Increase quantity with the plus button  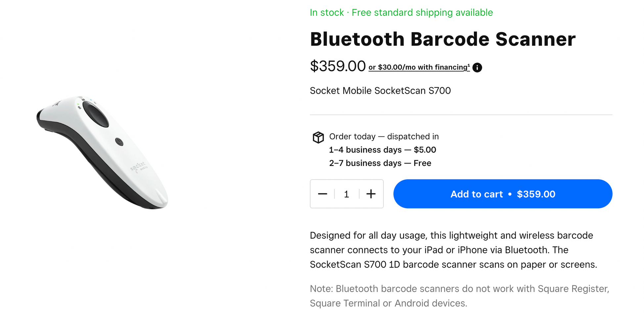(371, 194)
